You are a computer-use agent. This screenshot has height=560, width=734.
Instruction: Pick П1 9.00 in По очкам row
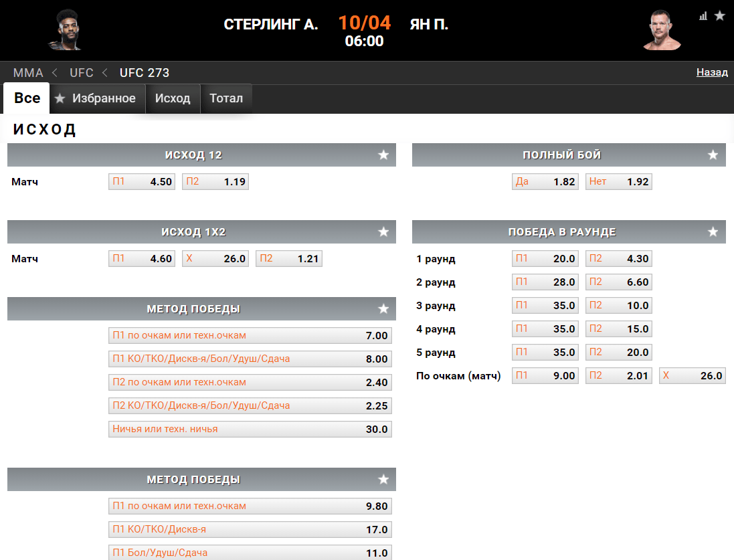(545, 375)
